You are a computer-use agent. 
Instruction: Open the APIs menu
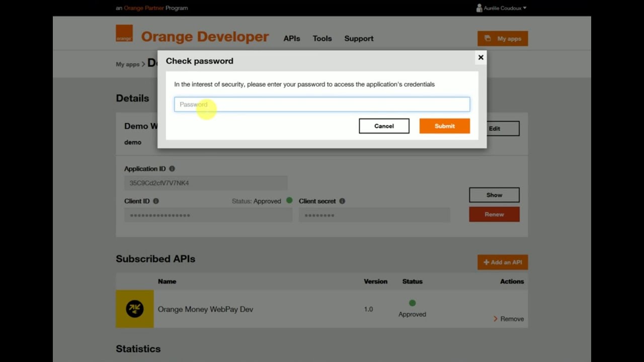292,39
